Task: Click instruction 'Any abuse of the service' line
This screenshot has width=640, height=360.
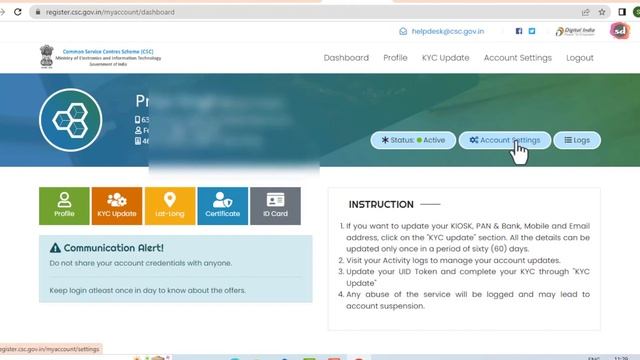Action: pyautogui.click(x=468, y=300)
